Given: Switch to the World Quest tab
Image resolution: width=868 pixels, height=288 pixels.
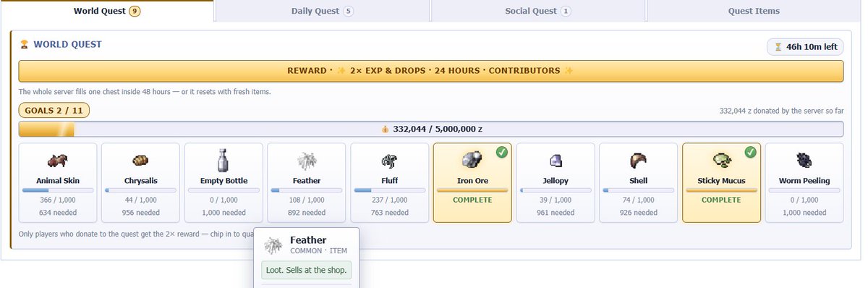Looking at the screenshot, I should 107,11.
